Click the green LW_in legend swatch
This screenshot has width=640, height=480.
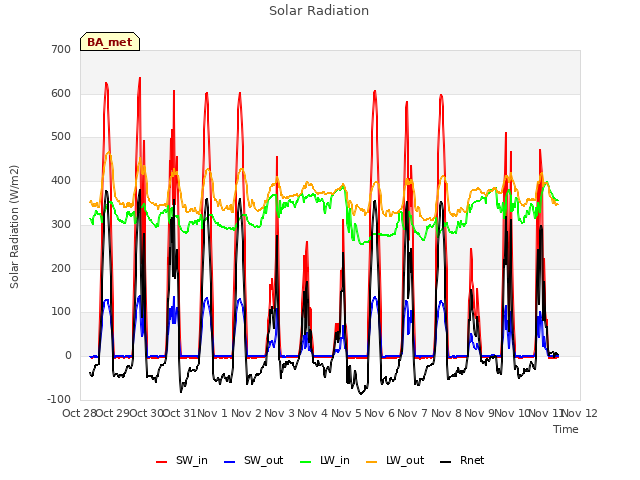pos(306,462)
